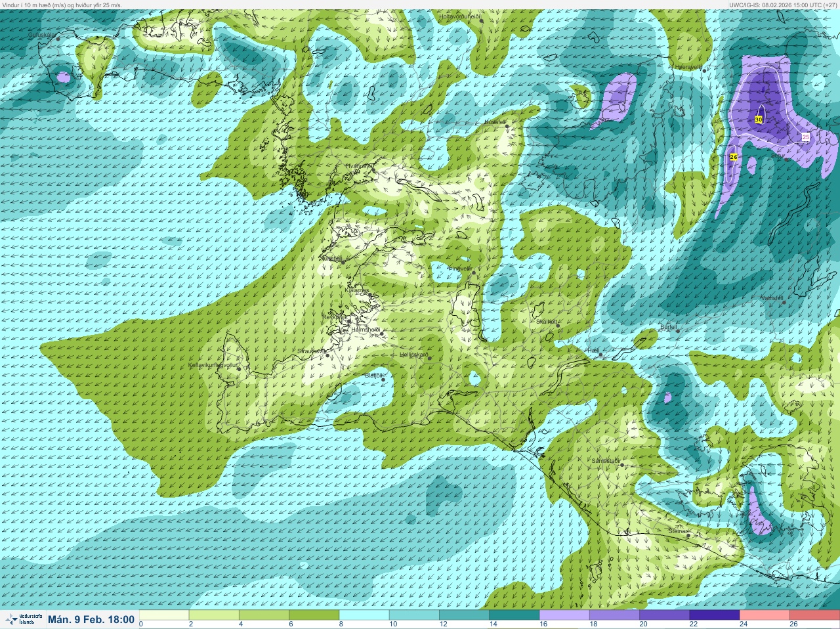Click the UWC/IG-IS model run text
840x629 pixels.
click(x=782, y=5)
